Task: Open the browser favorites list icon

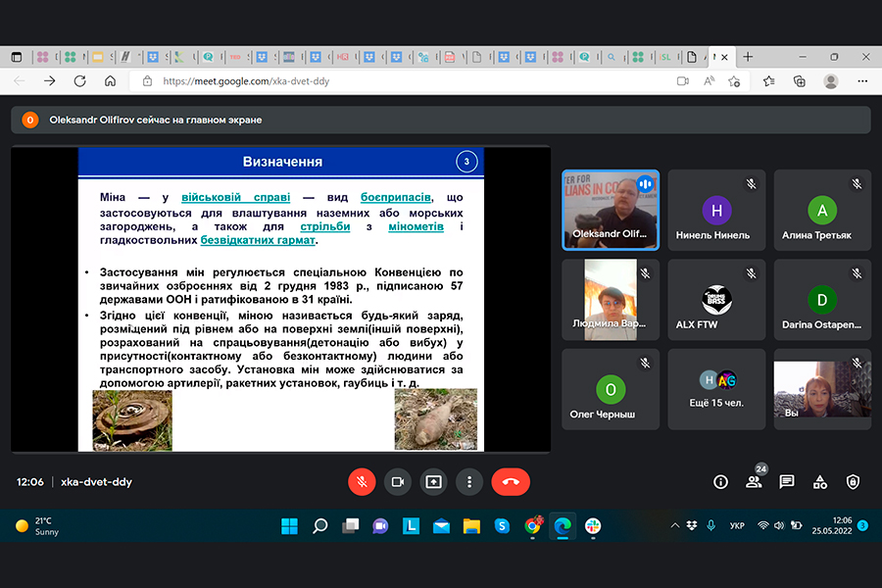Action: (769, 81)
